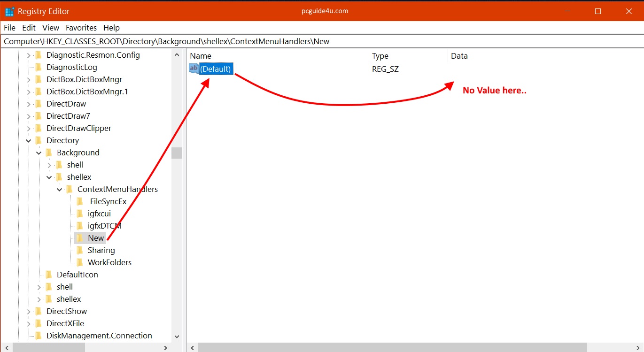Expand the shell key under Background

pyautogui.click(x=49, y=165)
